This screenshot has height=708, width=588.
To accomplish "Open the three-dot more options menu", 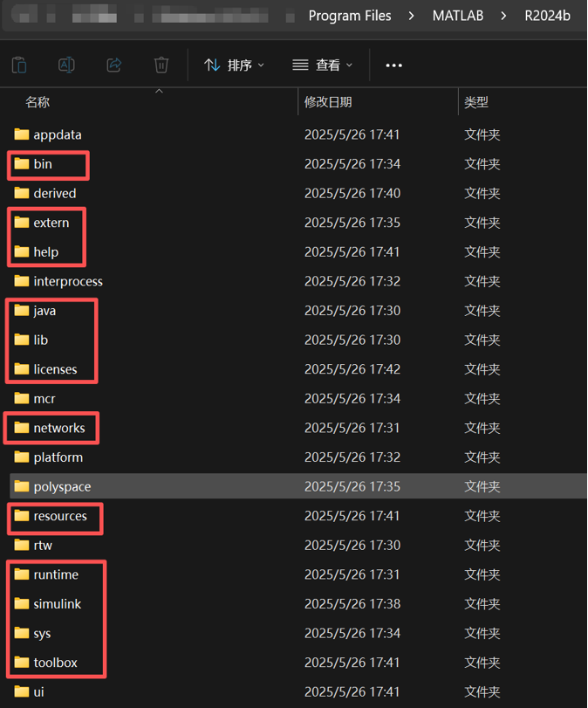I will 393,65.
